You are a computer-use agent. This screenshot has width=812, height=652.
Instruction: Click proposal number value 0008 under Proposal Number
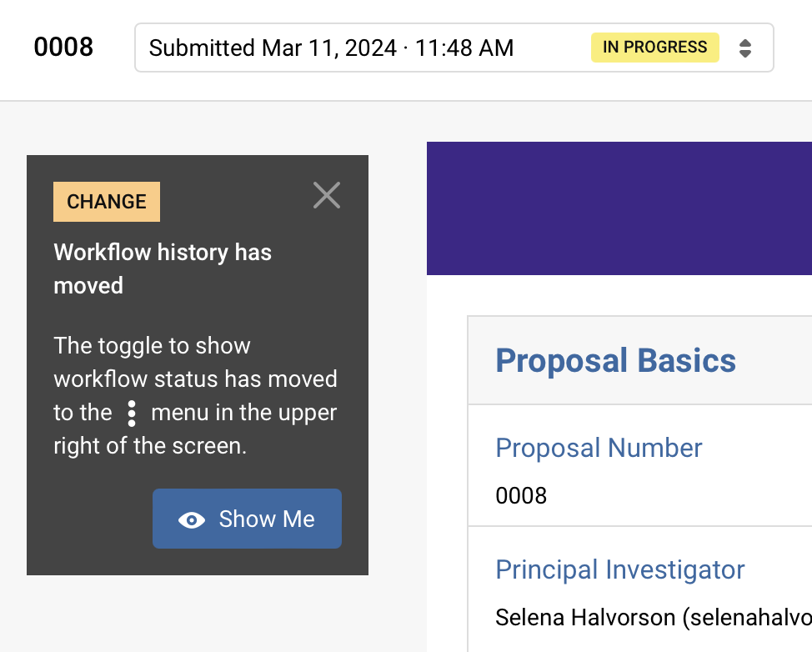click(521, 495)
